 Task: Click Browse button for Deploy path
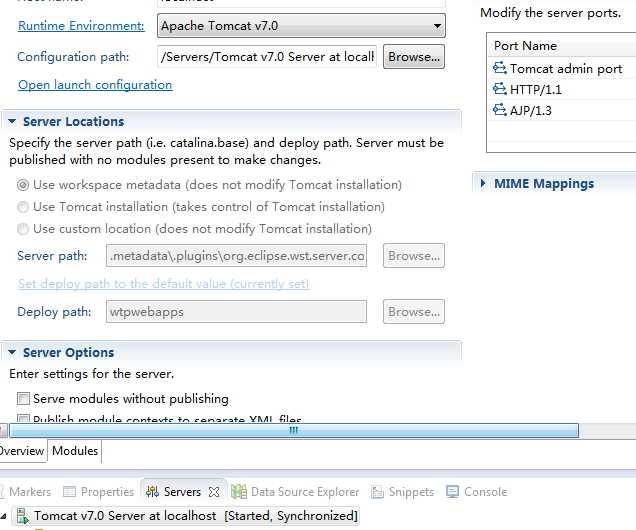click(414, 311)
